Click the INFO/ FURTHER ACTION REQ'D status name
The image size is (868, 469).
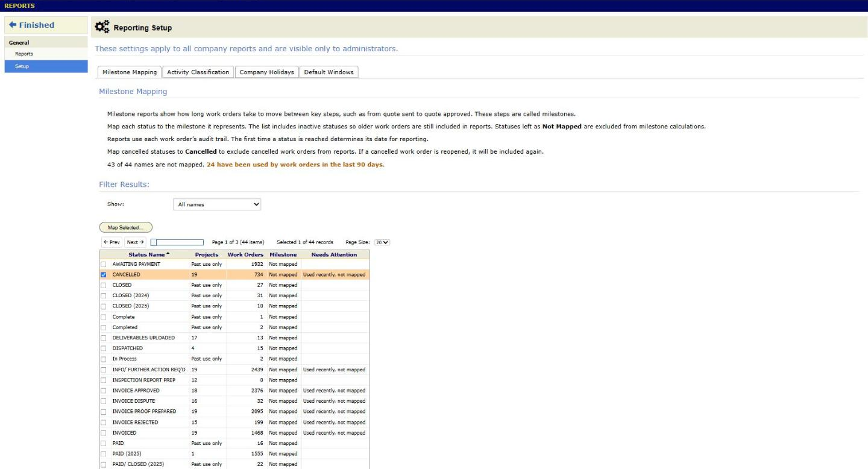149,370
